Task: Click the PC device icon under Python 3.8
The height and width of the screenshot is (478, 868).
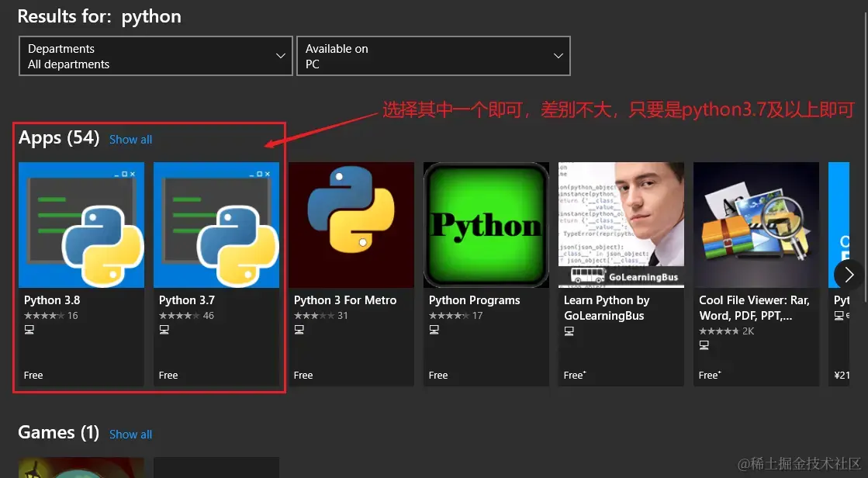Action: coord(27,329)
